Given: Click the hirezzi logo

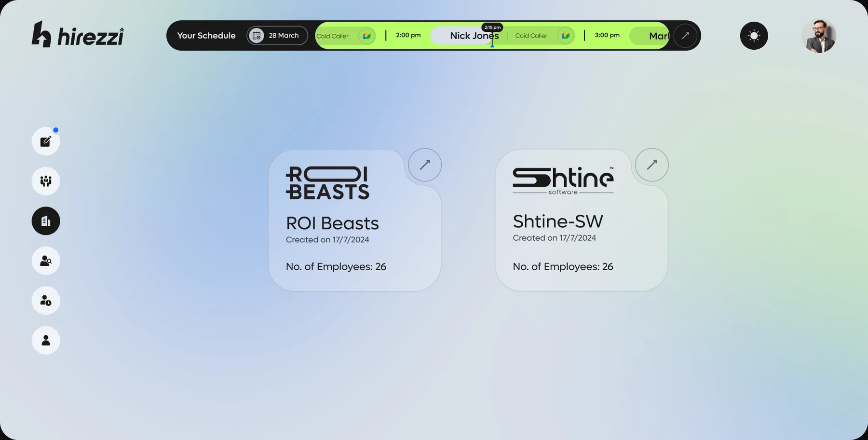Looking at the screenshot, I should (x=78, y=34).
